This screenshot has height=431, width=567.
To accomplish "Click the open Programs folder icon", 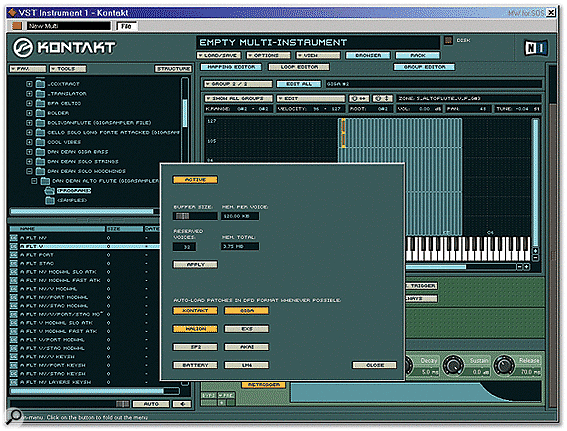I will (50, 191).
